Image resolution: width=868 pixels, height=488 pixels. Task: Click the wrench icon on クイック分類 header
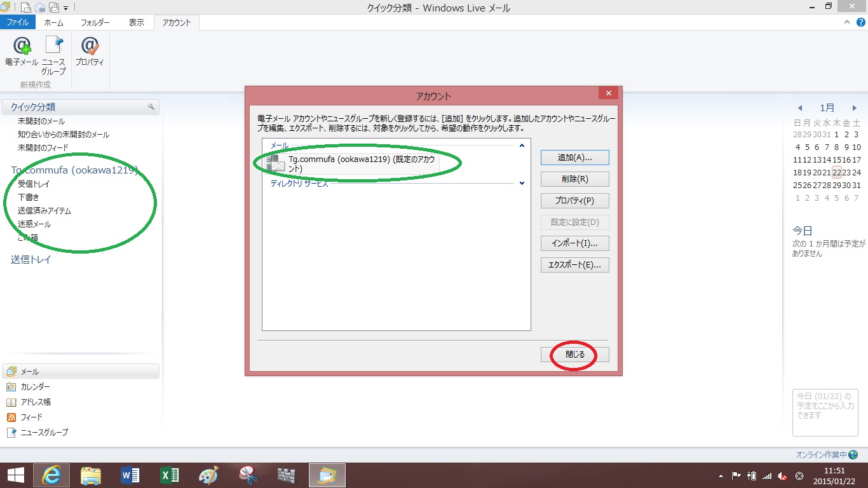point(151,107)
